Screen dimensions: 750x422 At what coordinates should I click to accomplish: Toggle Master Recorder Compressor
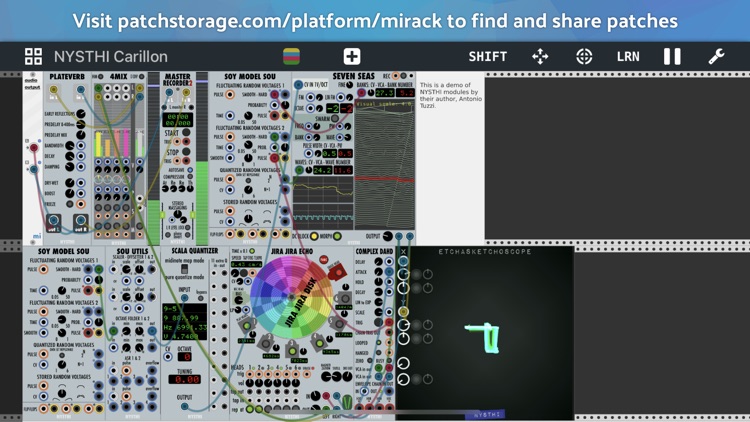tap(190, 177)
